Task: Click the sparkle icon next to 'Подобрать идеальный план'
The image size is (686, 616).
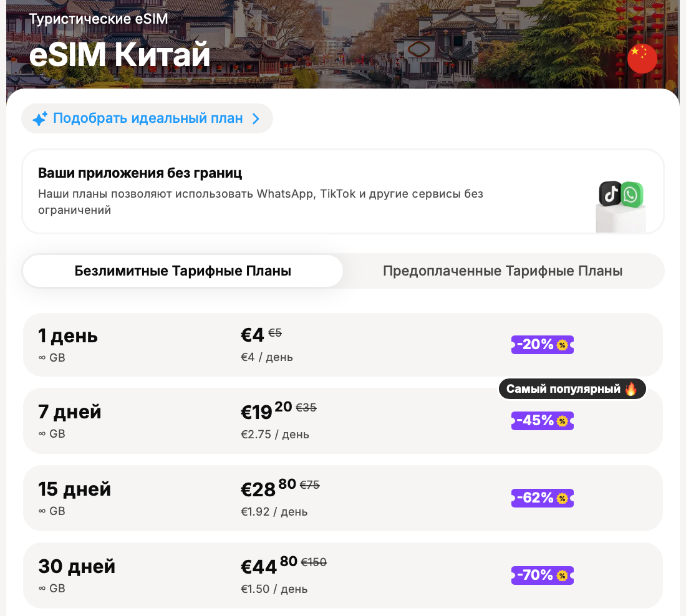Action: pyautogui.click(x=39, y=118)
